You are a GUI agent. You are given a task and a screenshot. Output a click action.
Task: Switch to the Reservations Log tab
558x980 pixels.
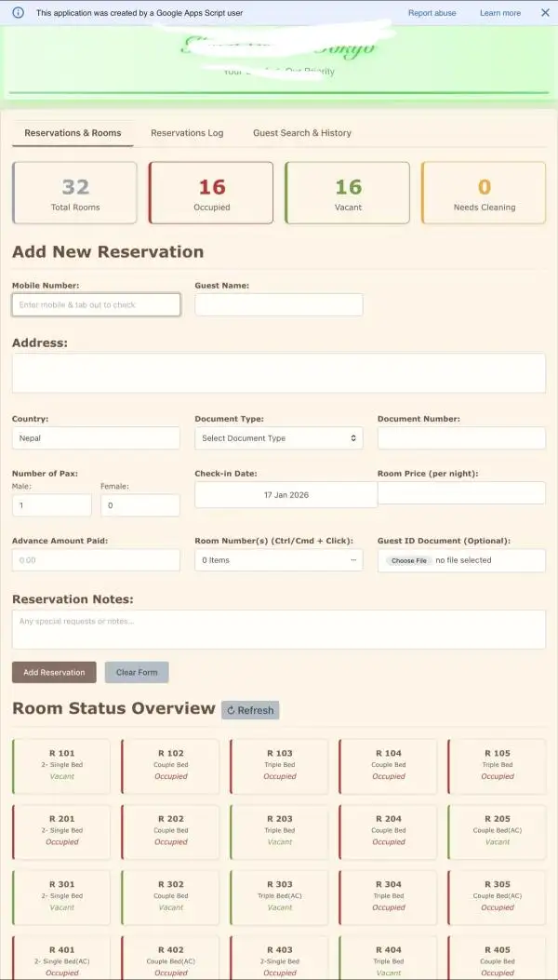click(187, 133)
